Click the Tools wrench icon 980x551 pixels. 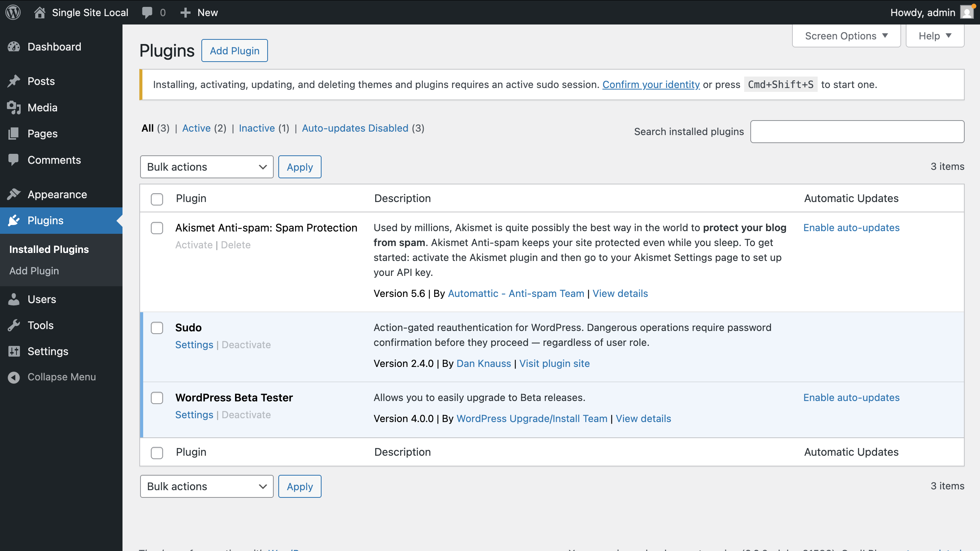coord(14,325)
